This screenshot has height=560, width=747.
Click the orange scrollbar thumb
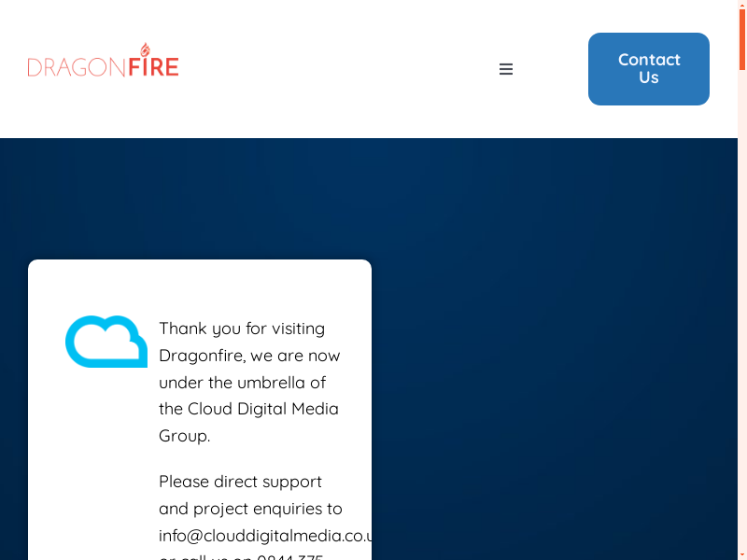(742, 37)
